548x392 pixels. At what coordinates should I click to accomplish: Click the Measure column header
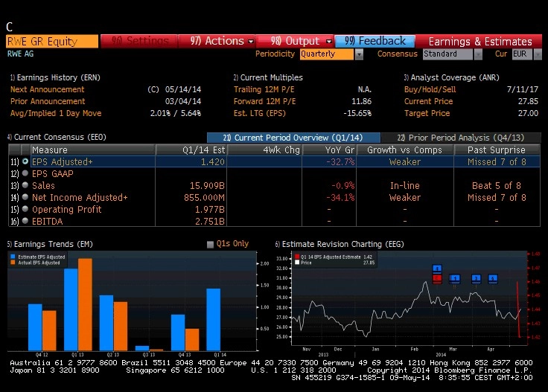click(x=92, y=150)
